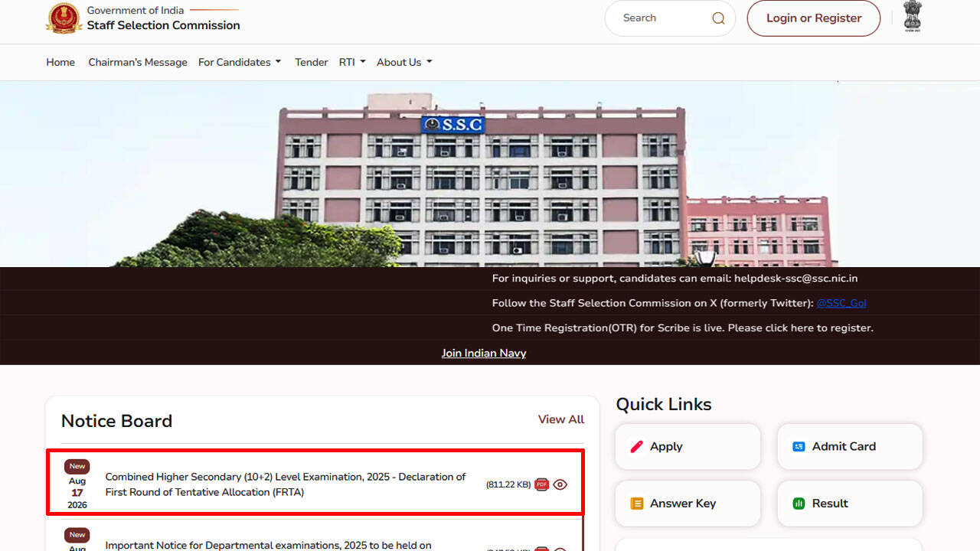This screenshot has width=980, height=551.
Task: Go to Home page
Action: point(60,62)
